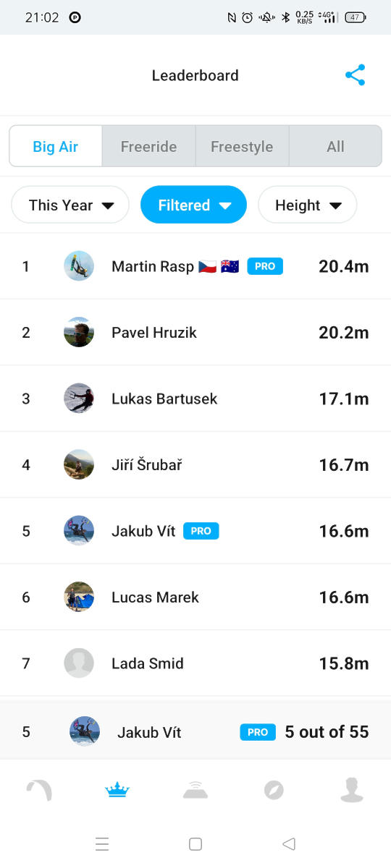
Task: Tap Jiří Šrubař's profile picture
Action: point(79,464)
